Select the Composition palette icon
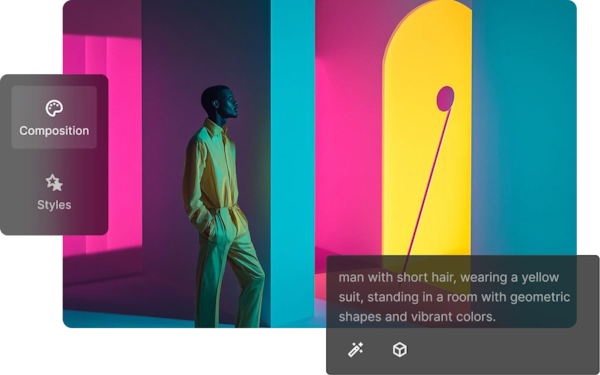This screenshot has width=600, height=375. [54, 108]
